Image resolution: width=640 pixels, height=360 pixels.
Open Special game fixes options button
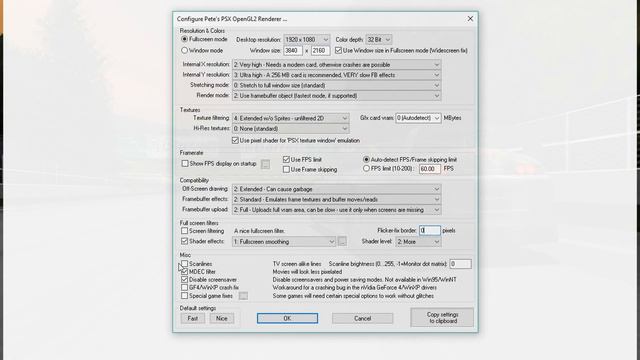(x=243, y=296)
